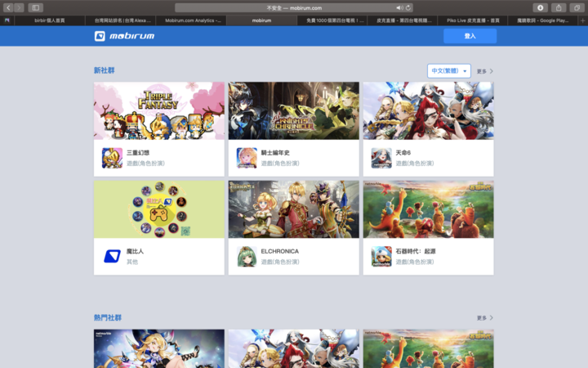Click the 天命6 community title

point(403,152)
